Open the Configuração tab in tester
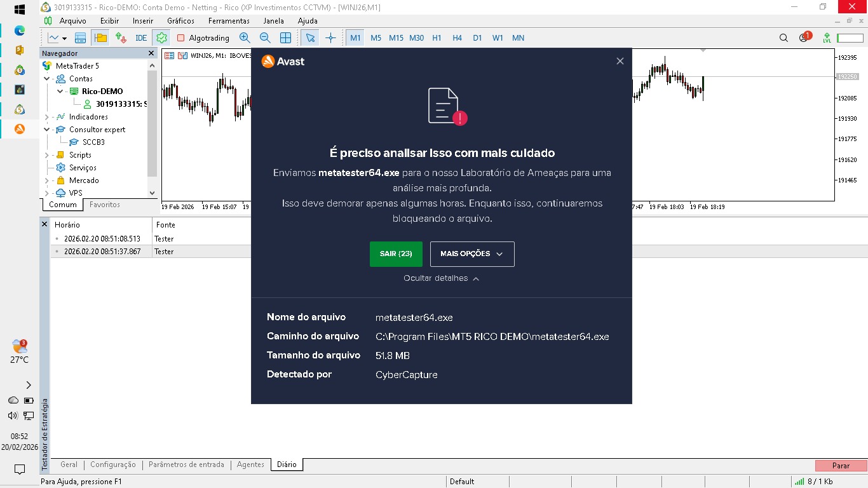The height and width of the screenshot is (488, 868). (x=113, y=464)
